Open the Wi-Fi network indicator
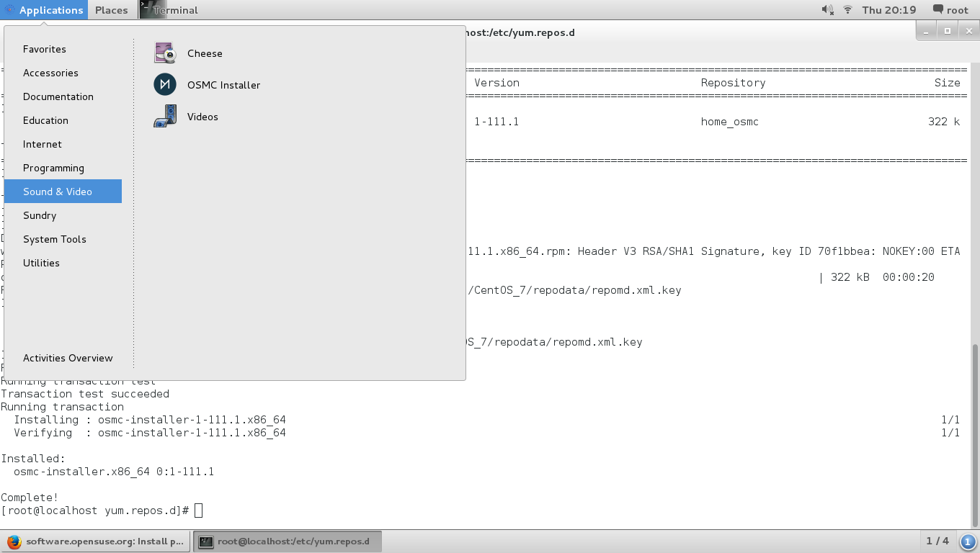This screenshot has height=553, width=980. point(848,10)
